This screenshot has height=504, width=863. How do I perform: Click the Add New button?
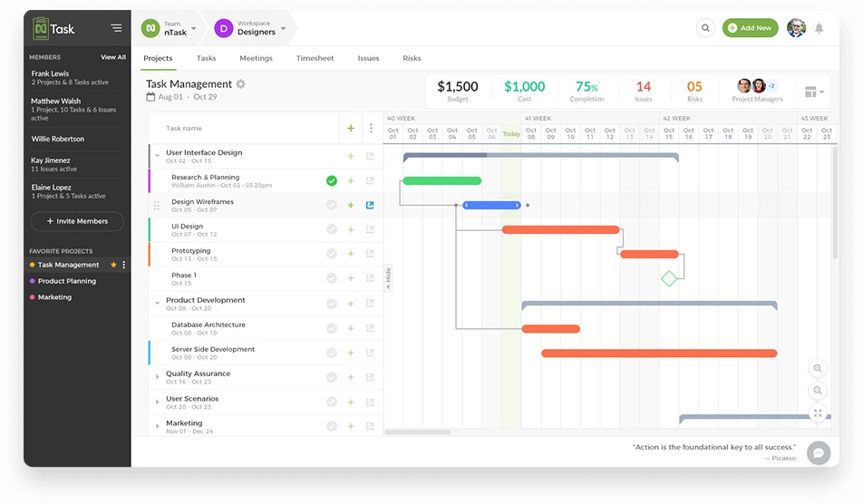tap(751, 28)
